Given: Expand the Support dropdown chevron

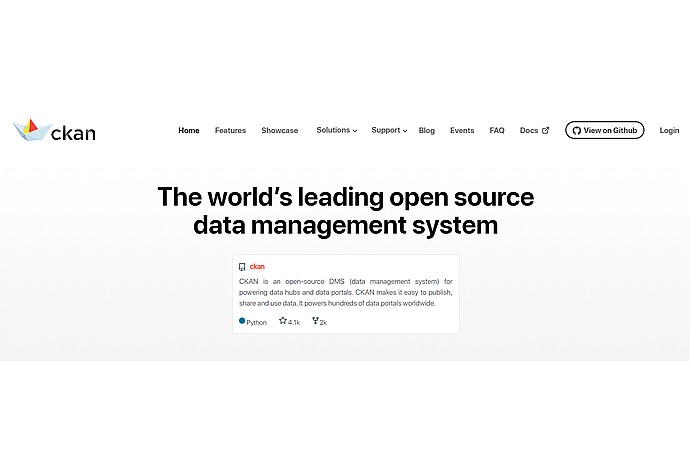Looking at the screenshot, I should click(x=405, y=131).
